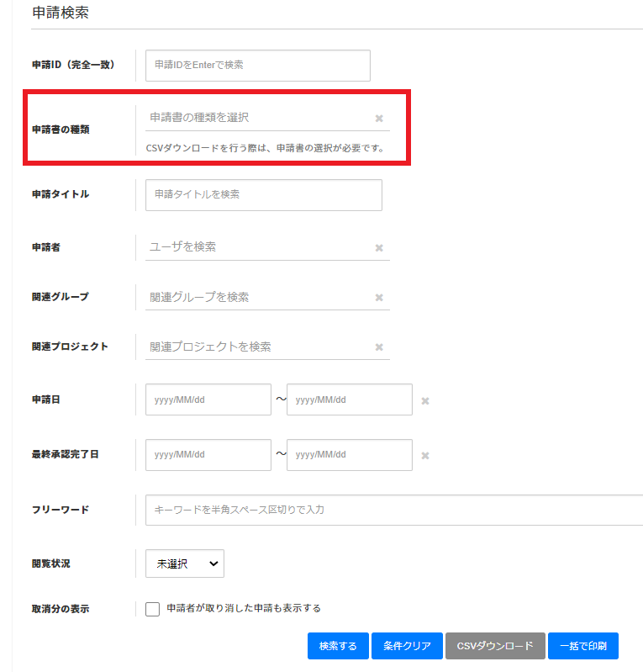The image size is (643, 672).
Task: Open the 関連プロジェクトを検索 selector
Action: 256,347
